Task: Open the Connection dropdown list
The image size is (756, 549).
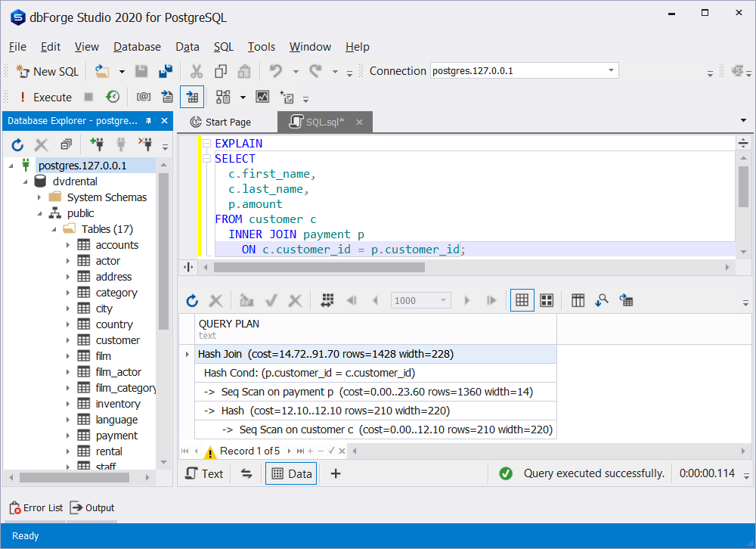Action: (611, 70)
